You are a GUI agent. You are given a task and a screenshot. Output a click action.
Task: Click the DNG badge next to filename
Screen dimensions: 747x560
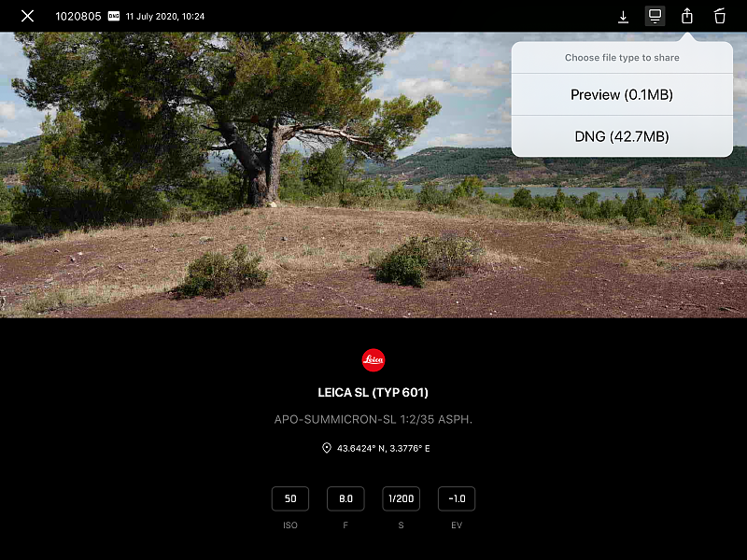click(114, 16)
